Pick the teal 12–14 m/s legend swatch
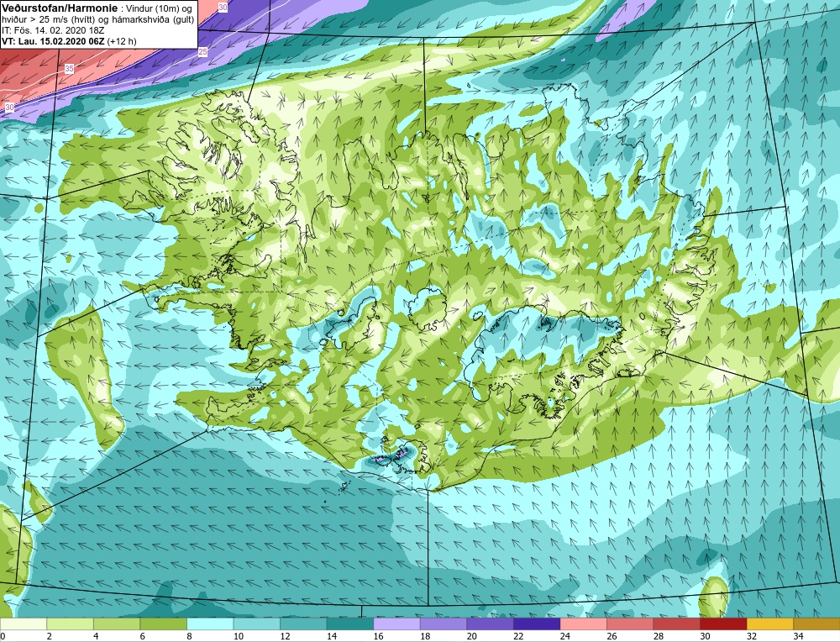 (302, 624)
